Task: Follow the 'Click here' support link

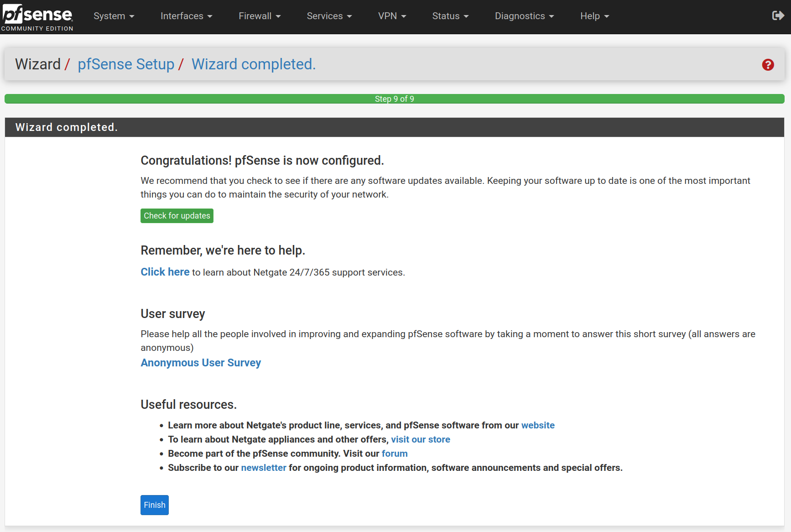Action: (x=165, y=272)
